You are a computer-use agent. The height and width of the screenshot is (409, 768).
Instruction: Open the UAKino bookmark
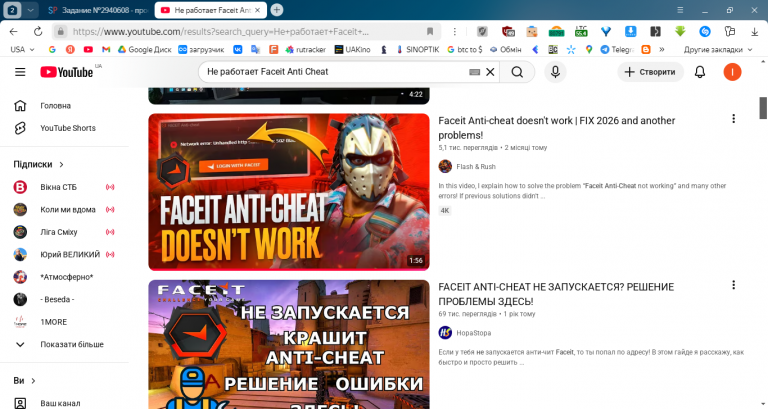coord(353,49)
